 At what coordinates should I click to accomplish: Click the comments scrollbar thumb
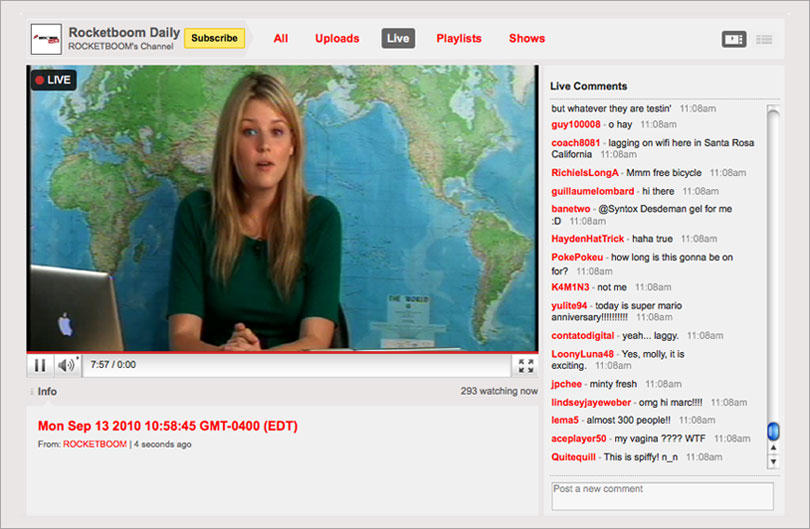773,431
